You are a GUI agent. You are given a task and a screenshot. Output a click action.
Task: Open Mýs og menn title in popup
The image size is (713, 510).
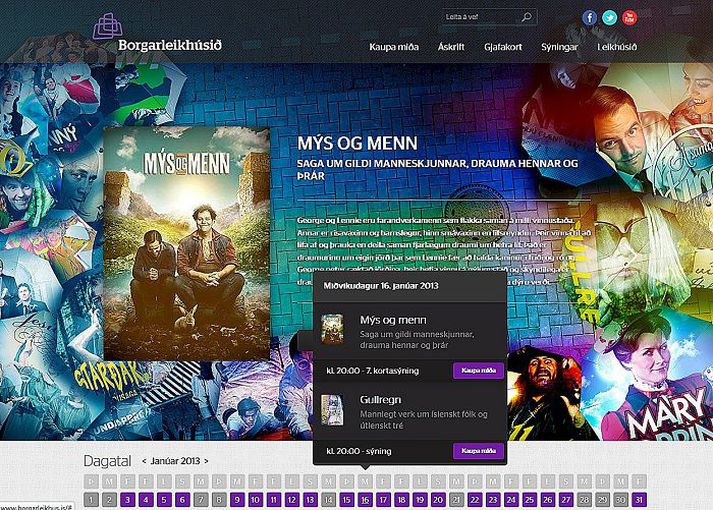(x=393, y=320)
